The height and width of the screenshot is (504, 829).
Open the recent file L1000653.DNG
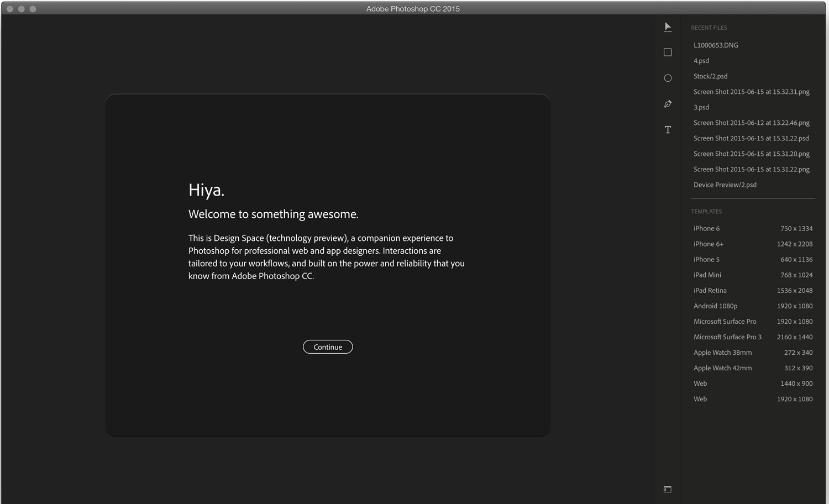716,45
